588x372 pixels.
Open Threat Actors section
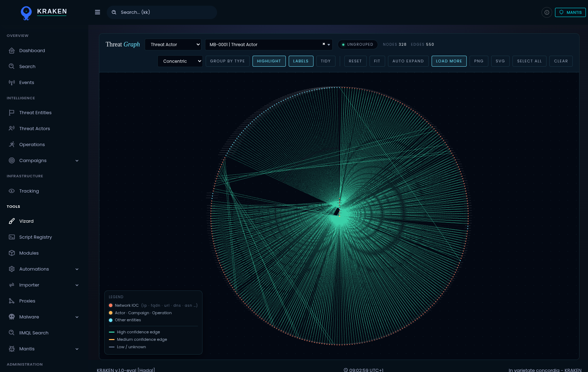(34, 129)
